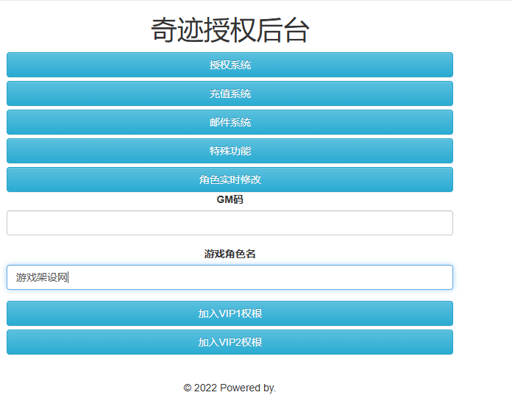Open 角色实时修改 panel
512x420 pixels.
click(230, 179)
